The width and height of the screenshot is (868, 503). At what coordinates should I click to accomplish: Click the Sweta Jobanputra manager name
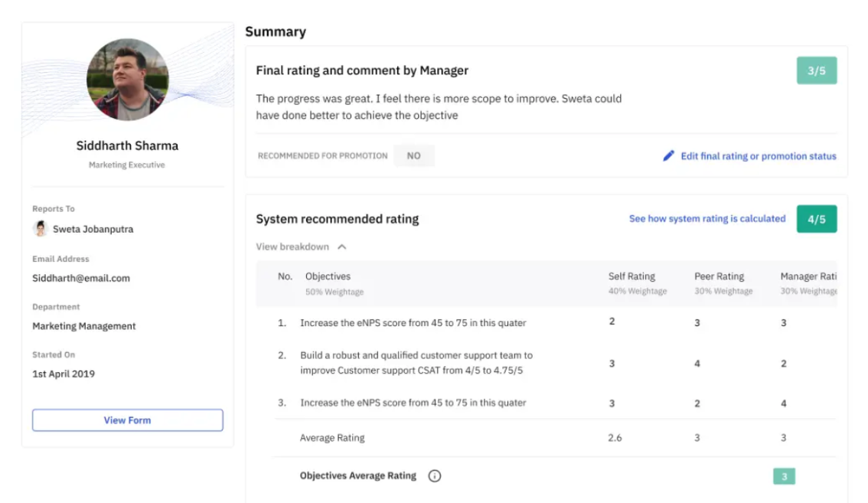point(93,229)
